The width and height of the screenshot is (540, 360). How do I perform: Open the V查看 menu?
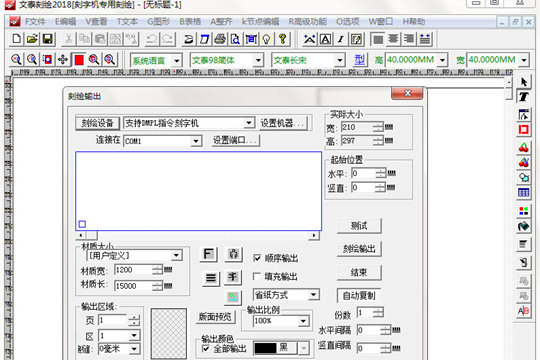click(96, 22)
